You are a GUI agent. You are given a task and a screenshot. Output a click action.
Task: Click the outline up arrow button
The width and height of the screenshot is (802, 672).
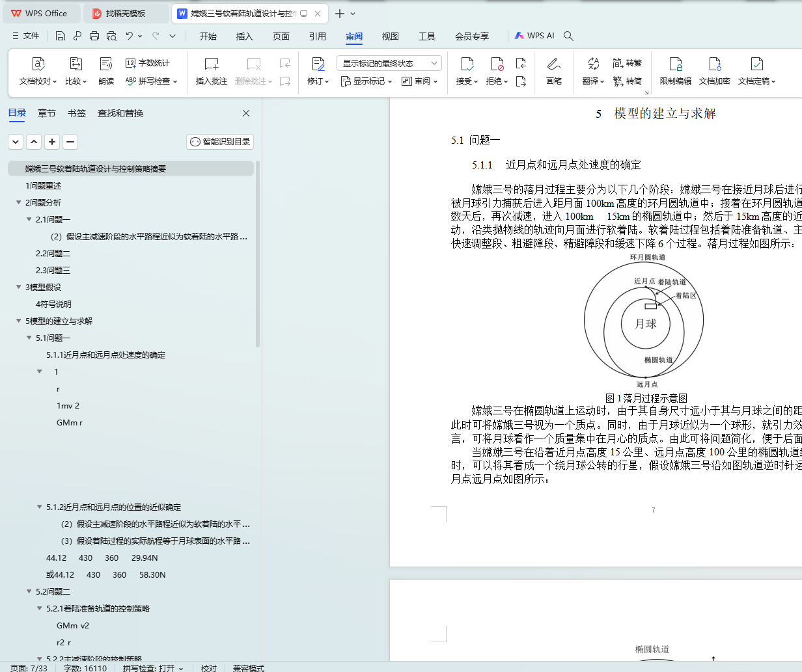34,141
